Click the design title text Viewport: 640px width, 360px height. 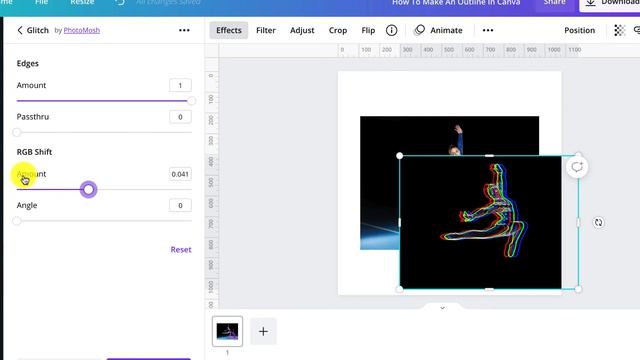coord(456,3)
